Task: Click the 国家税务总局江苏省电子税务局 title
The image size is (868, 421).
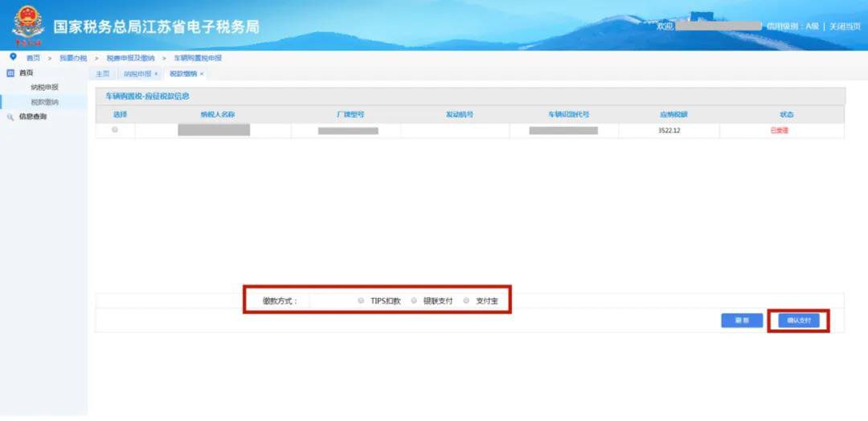Action: pos(156,27)
